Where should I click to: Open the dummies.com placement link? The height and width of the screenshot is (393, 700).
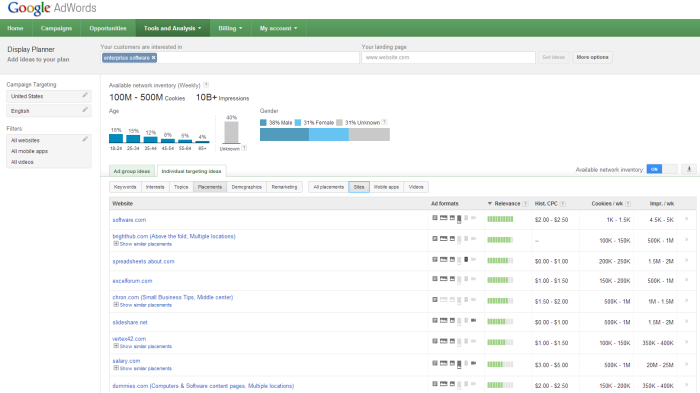(203, 386)
